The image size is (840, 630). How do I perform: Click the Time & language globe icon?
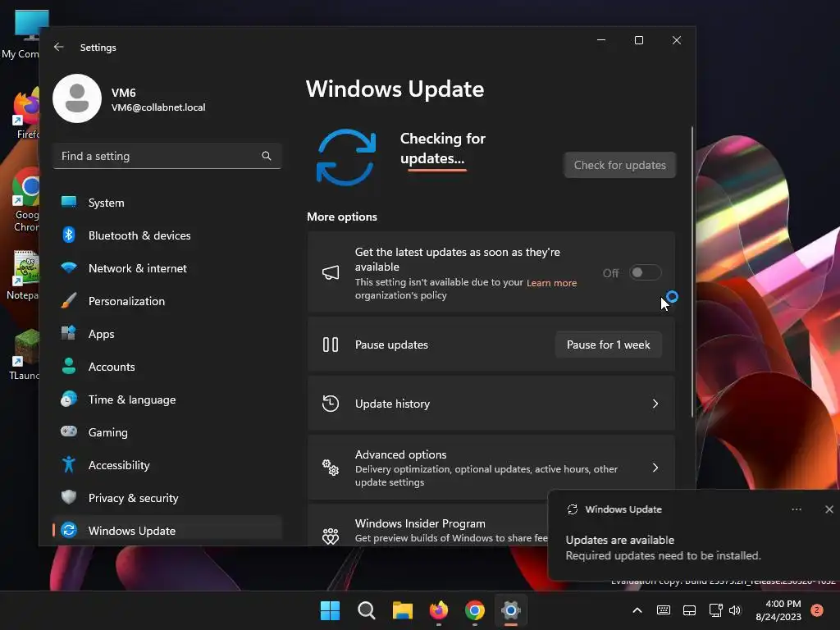[x=69, y=399]
